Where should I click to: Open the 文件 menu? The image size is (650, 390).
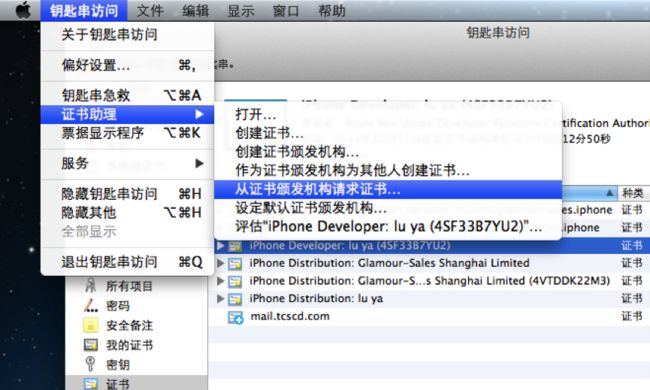[150, 10]
